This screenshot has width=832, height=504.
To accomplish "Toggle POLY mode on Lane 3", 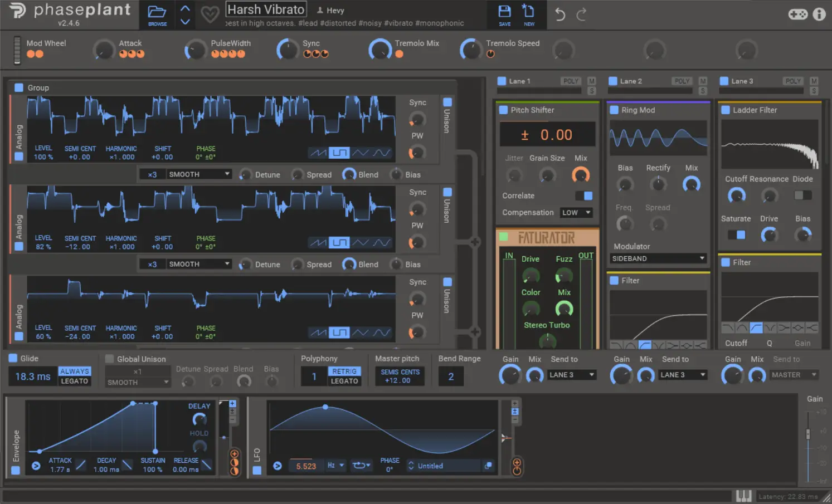I will 793,81.
